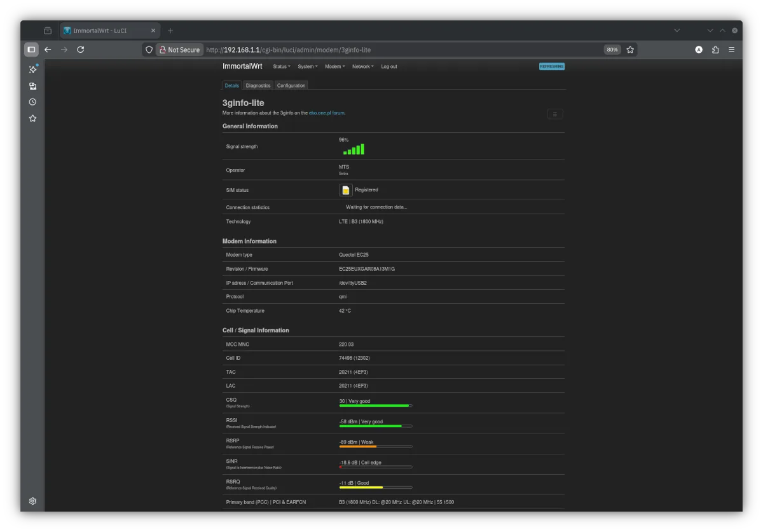The height and width of the screenshot is (532, 763).
Task: Expand the Status dropdown menu
Action: [281, 67]
